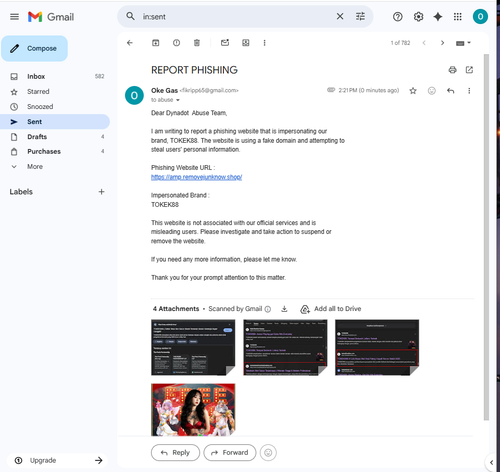Click the search magnifier icon

click(130, 16)
